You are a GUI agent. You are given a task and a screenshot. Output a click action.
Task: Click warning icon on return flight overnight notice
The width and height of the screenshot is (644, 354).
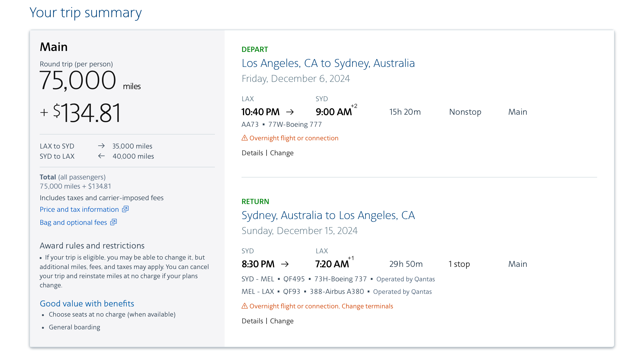(244, 306)
